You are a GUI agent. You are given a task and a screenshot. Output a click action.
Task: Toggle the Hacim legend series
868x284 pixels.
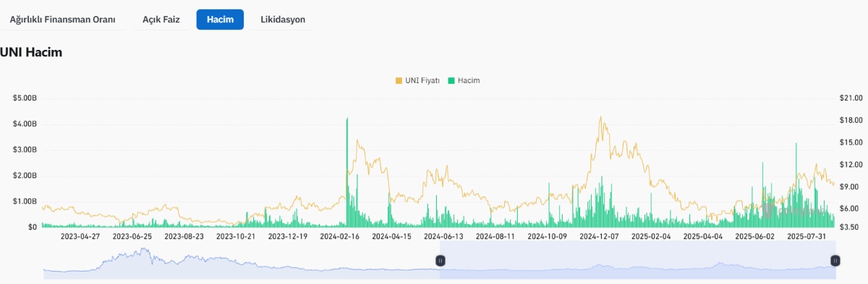(464, 80)
